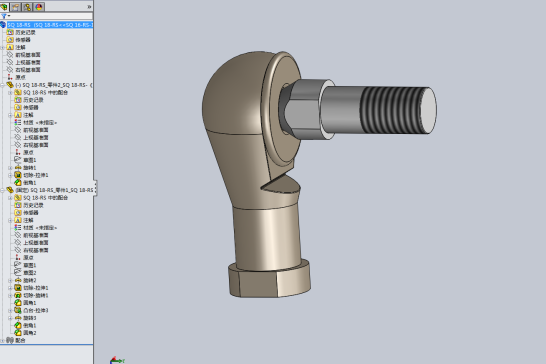This screenshot has width=546, height=364.
Task: Expand the 旋转3 revolve feature
Action: [x=10, y=318]
